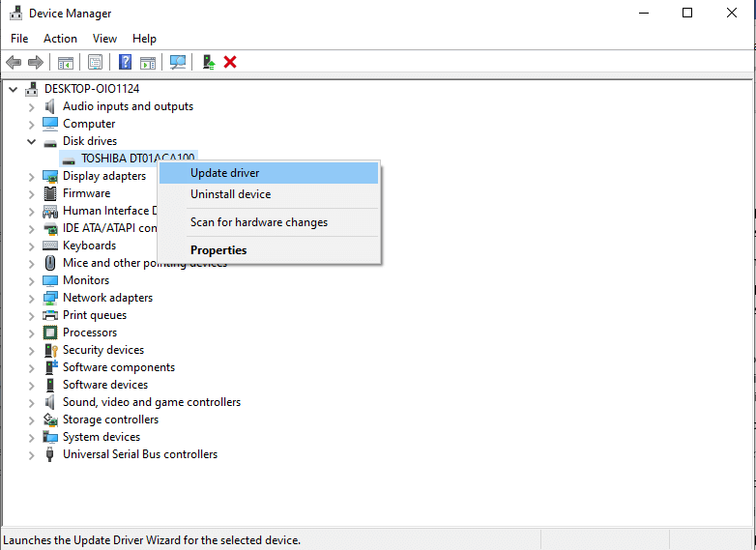Click the blue Help question-mark icon
The image size is (756, 550).
(x=126, y=62)
